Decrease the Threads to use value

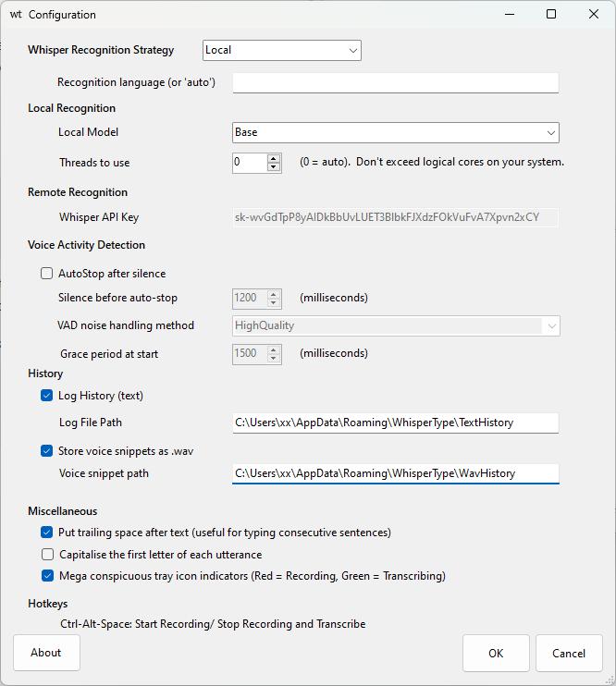[x=274, y=167]
